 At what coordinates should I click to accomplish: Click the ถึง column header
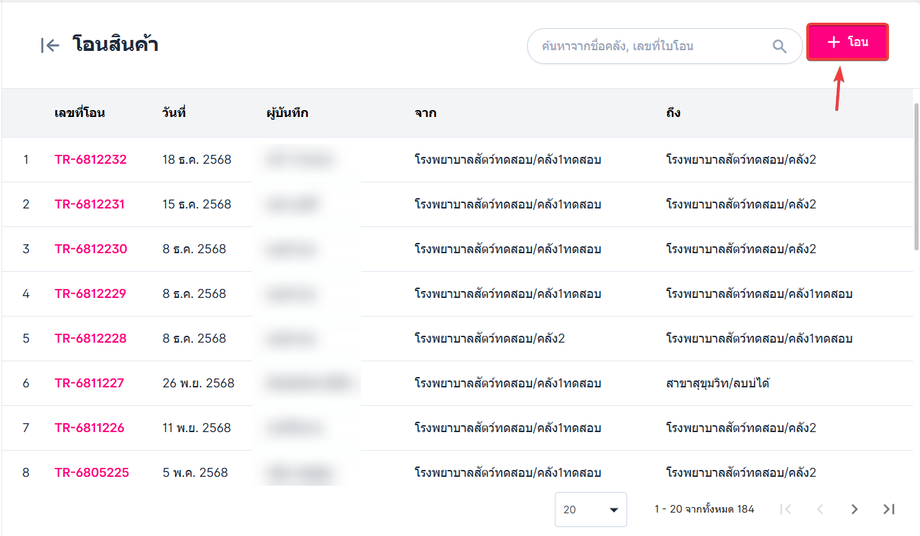tap(673, 113)
